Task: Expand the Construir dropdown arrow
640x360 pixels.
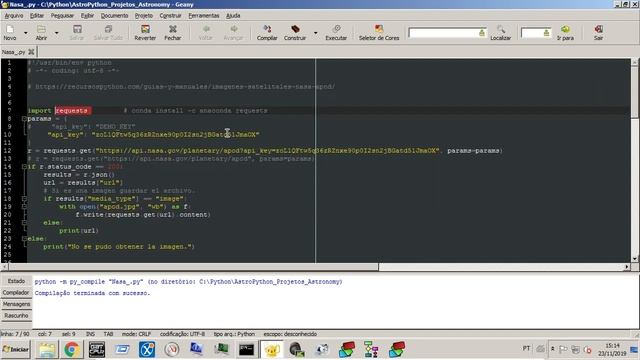Action: [x=316, y=33]
